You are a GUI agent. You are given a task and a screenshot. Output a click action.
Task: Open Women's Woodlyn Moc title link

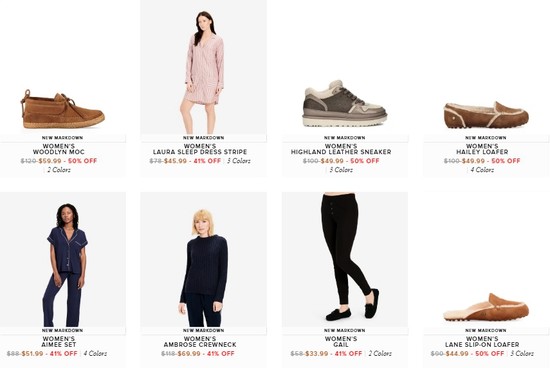pyautogui.click(x=59, y=149)
